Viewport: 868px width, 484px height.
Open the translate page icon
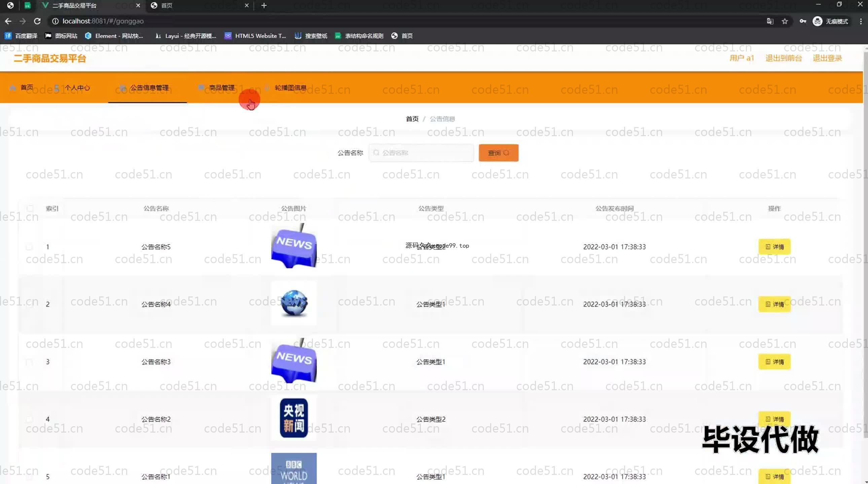[x=770, y=21]
